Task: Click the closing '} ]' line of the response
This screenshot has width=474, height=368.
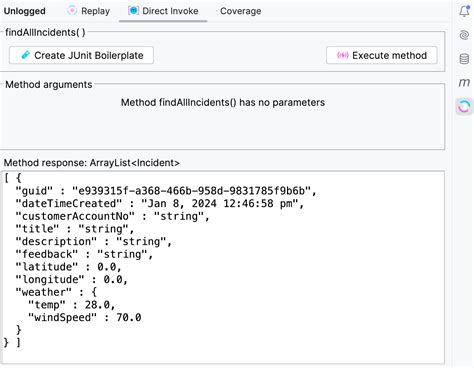Action: (x=12, y=343)
